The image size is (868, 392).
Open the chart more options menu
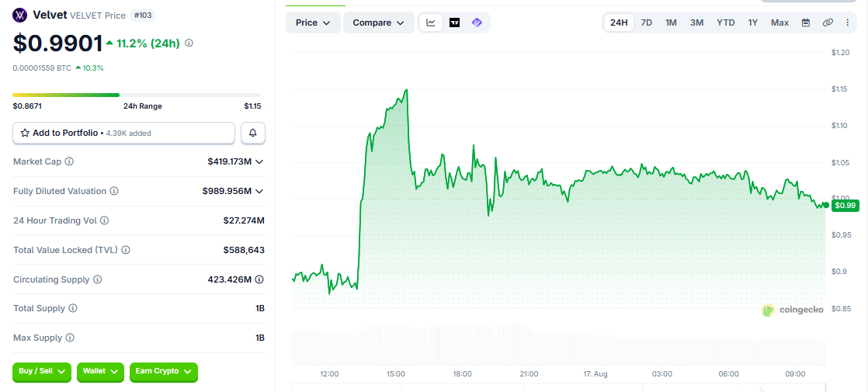tap(848, 23)
